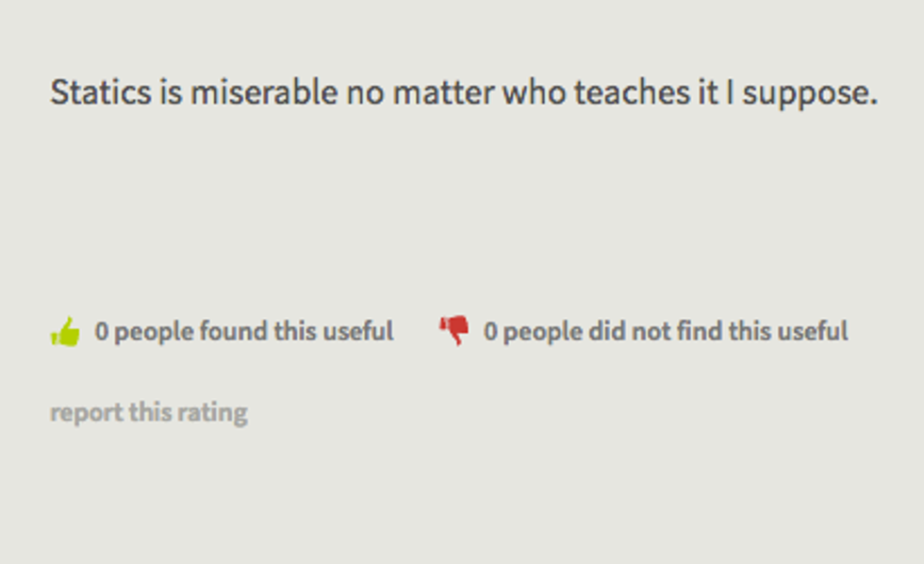Open the "report this rating" link
This screenshot has width=924, height=564.
coord(149,413)
